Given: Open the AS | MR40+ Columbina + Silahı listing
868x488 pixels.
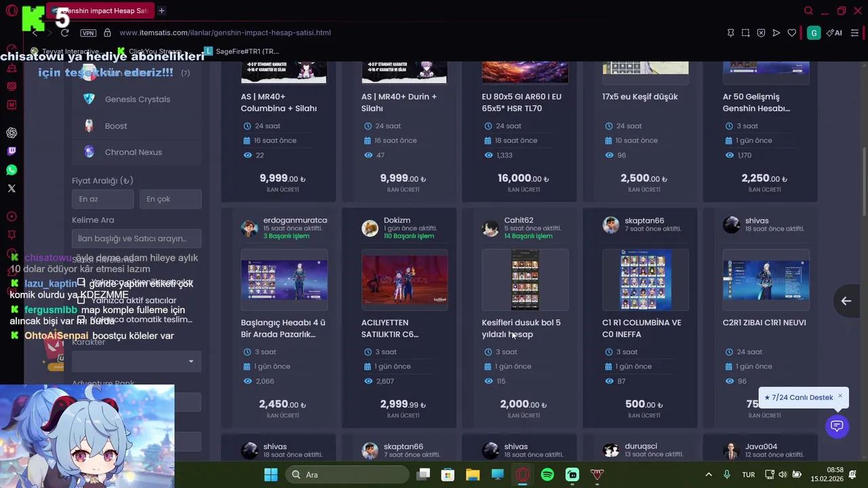Looking at the screenshot, I should click(279, 102).
